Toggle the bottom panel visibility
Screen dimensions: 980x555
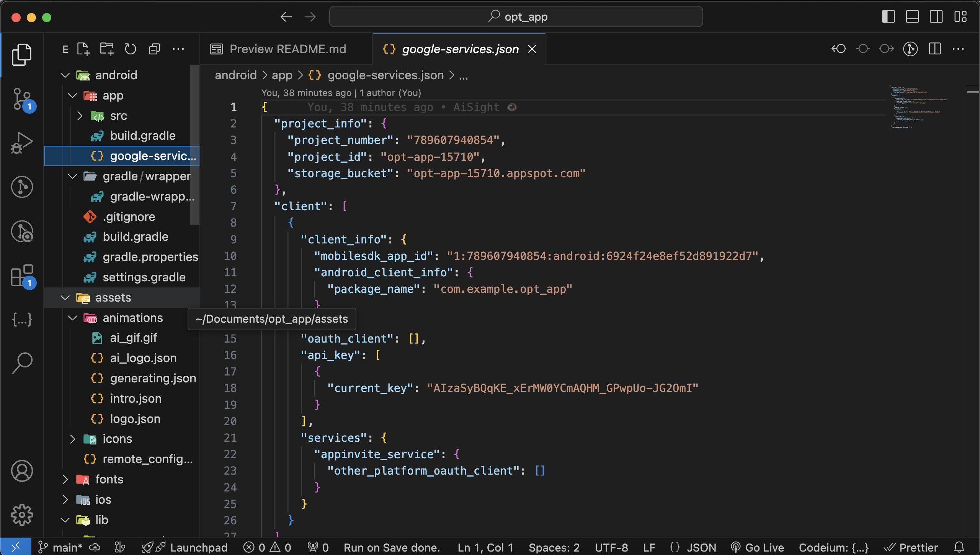tap(912, 17)
